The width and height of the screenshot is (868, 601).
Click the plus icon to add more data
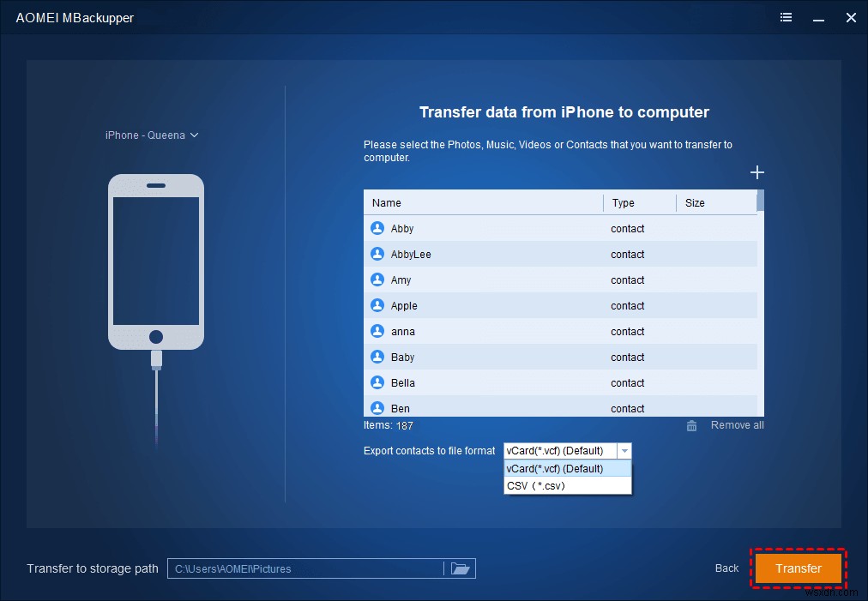[x=756, y=171]
